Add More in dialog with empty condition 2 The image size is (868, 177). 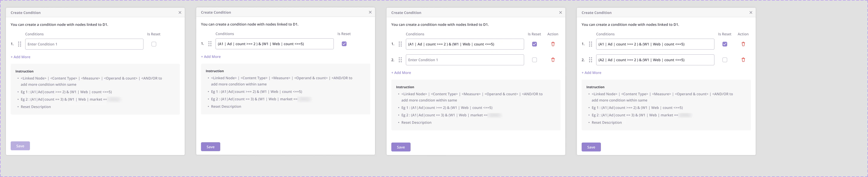coord(401,73)
